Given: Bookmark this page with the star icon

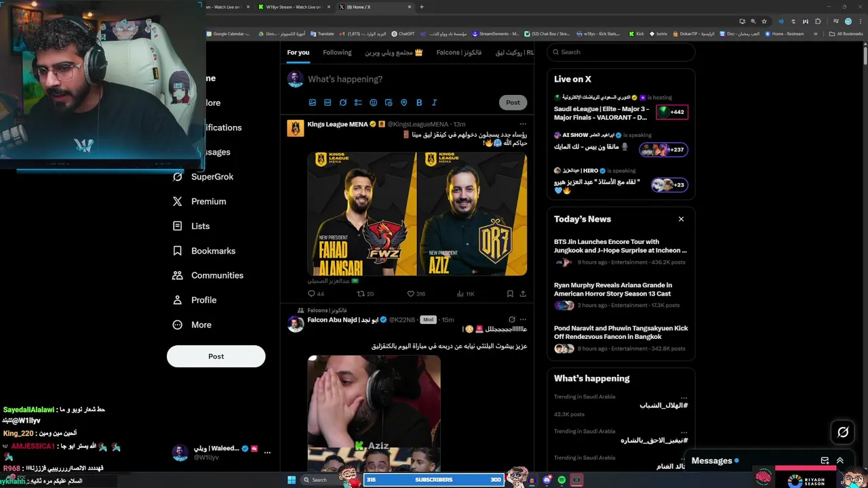Looking at the screenshot, I should (x=764, y=21).
